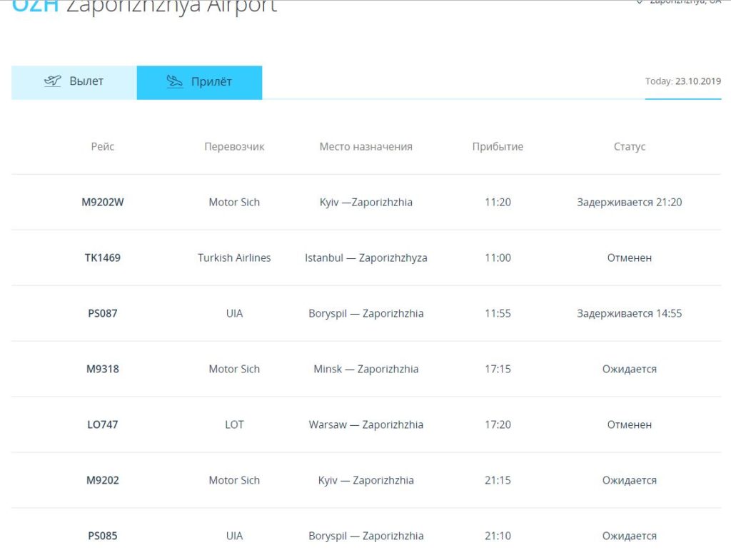Viewport: 731px width, 560px height.
Task: Click the Прибытие column header
Action: tap(498, 146)
